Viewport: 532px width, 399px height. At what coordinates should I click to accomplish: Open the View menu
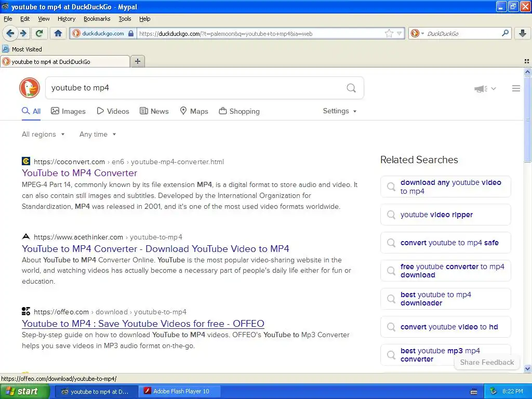(44, 19)
